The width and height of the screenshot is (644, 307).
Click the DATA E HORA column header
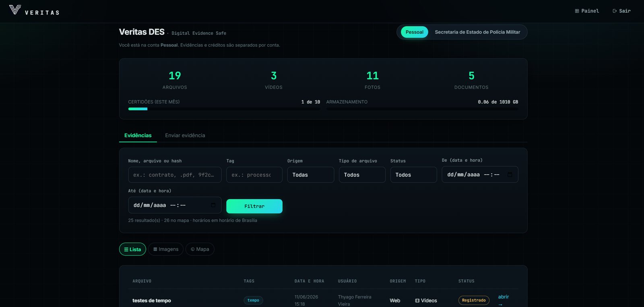(x=309, y=281)
